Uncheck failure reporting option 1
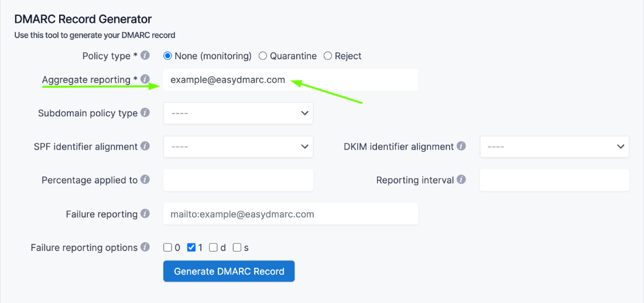This screenshot has height=303, width=644. [x=191, y=247]
